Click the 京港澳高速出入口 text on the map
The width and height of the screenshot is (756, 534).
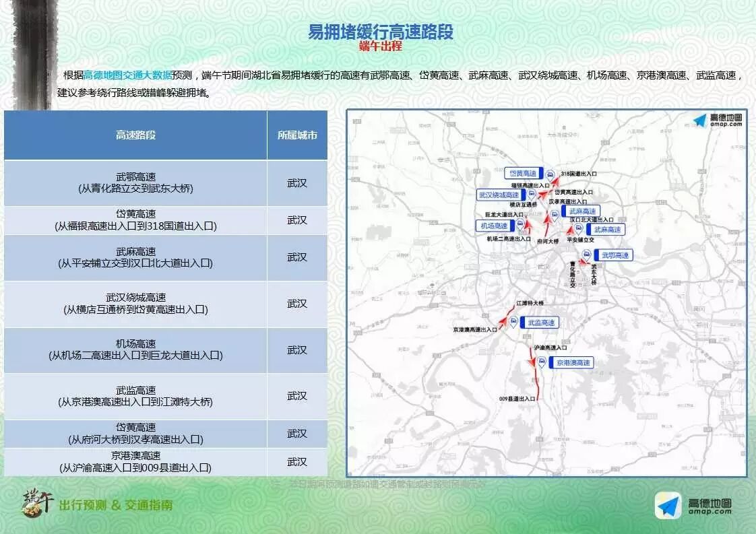pos(475,330)
